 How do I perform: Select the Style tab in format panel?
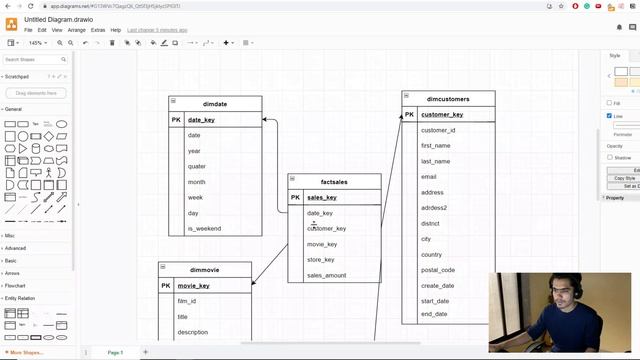coord(615,56)
